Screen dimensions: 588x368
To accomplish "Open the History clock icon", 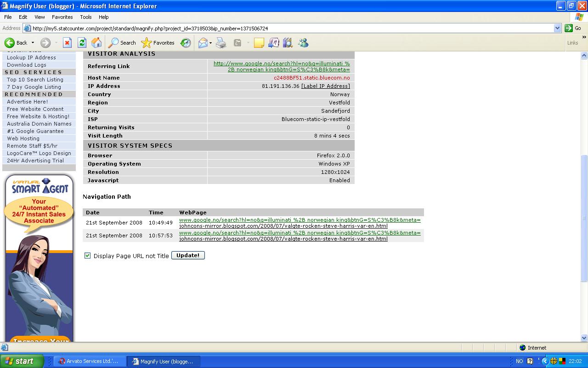I will pos(186,43).
